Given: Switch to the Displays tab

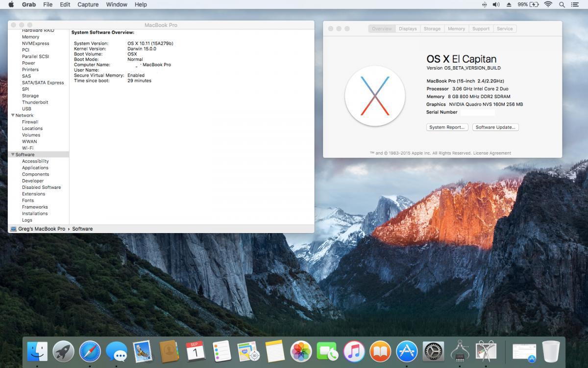Looking at the screenshot, I should point(408,28).
